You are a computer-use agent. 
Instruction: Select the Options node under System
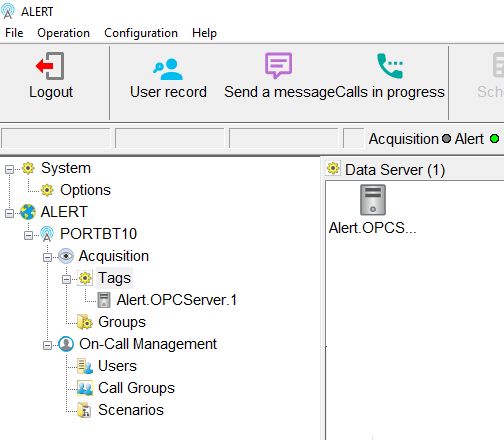click(85, 190)
